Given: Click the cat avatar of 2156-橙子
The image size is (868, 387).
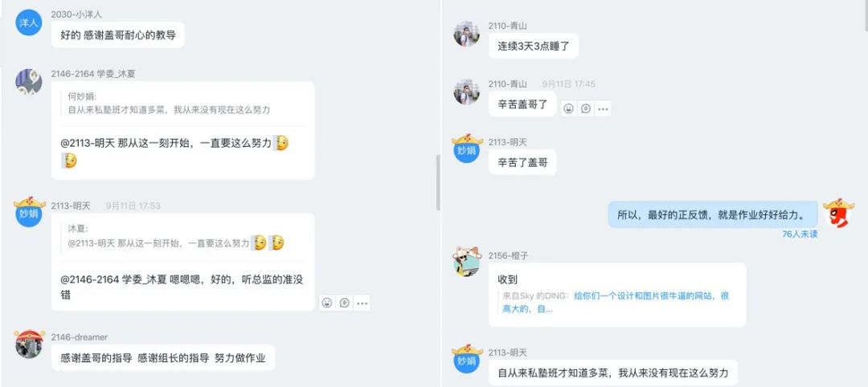Looking at the screenshot, I should pyautogui.click(x=467, y=262).
